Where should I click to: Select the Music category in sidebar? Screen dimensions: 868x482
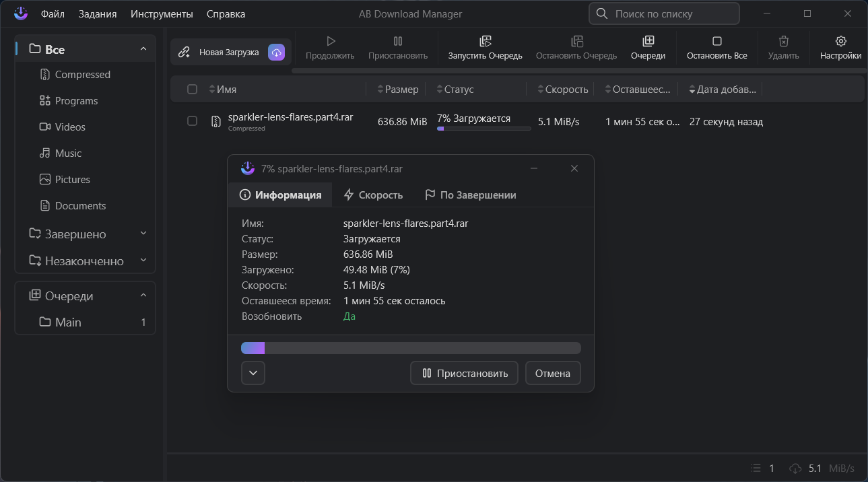coord(68,153)
